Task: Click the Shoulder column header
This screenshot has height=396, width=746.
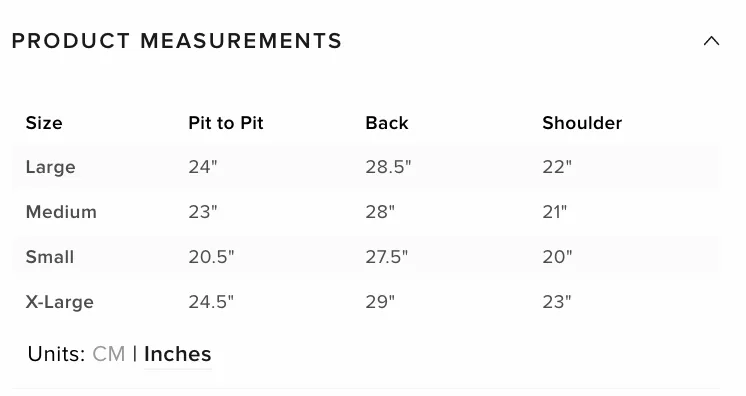Action: [x=582, y=123]
